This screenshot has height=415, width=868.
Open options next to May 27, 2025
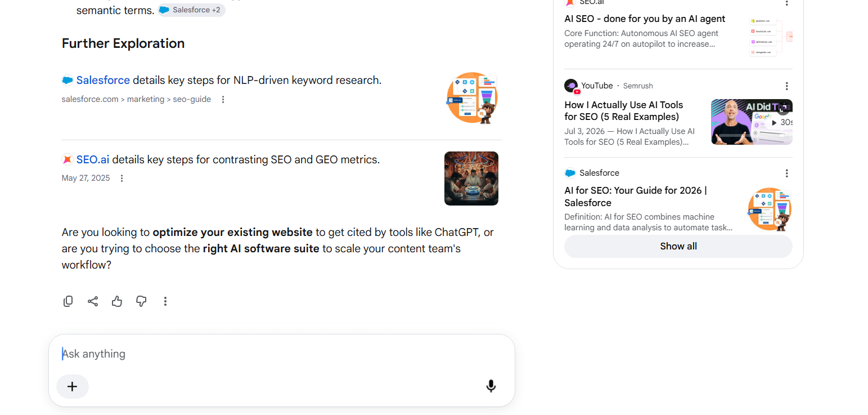point(122,179)
